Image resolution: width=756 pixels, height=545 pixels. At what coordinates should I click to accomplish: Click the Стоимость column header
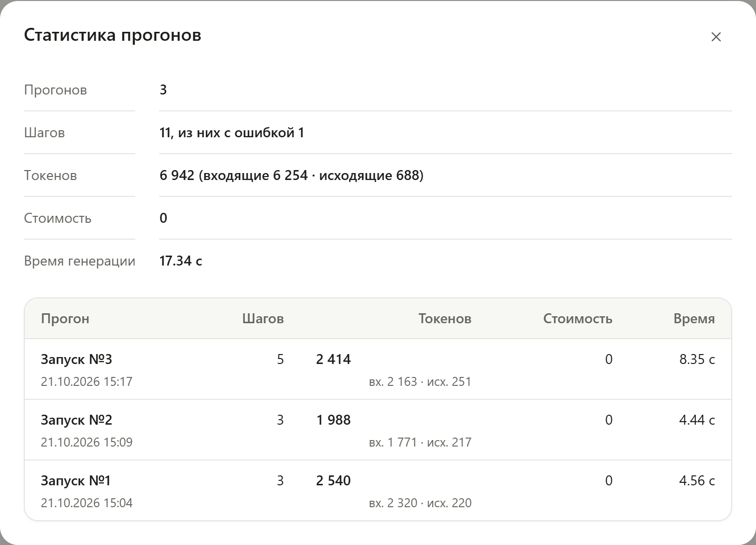pyautogui.click(x=577, y=319)
